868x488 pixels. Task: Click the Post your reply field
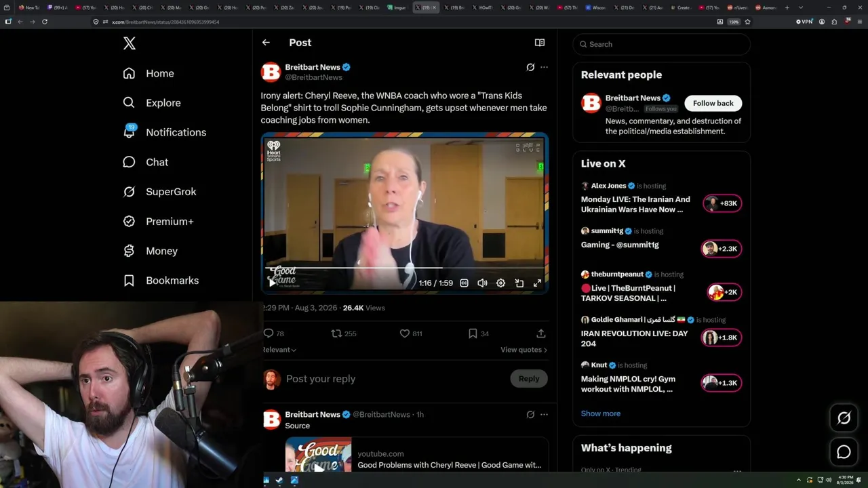click(393, 379)
